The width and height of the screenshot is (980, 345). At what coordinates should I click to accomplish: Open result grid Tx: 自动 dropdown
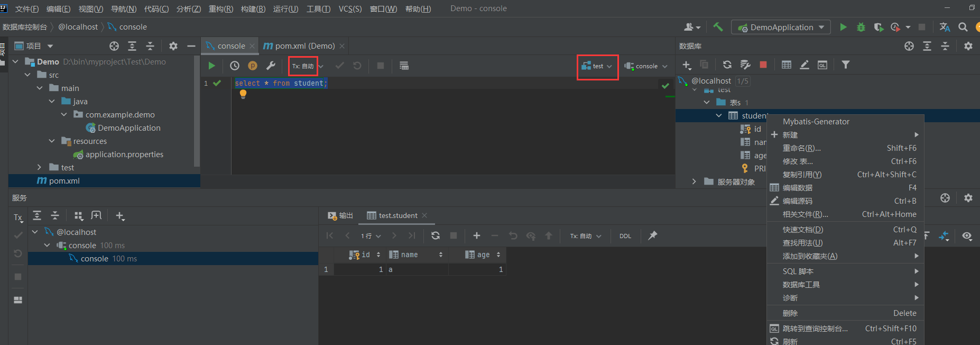click(586, 236)
